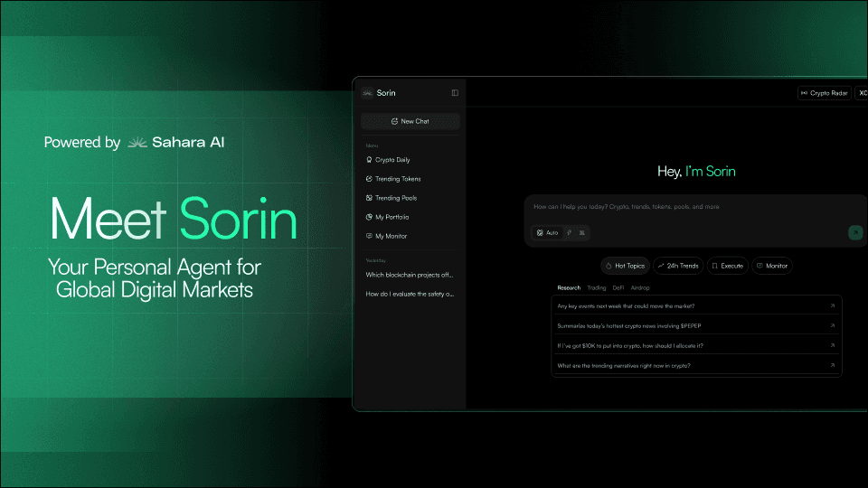Image resolution: width=868 pixels, height=488 pixels.
Task: Click the Trending Pools icon
Action: coord(369,198)
